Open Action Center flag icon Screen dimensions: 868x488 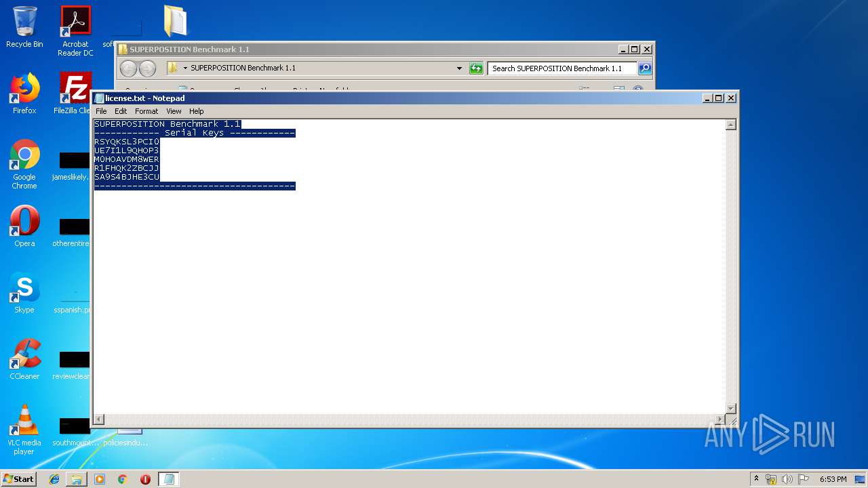pos(804,479)
